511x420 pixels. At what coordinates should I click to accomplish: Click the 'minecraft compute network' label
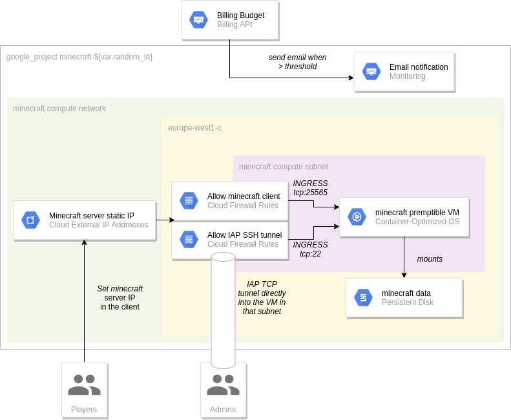(x=59, y=109)
